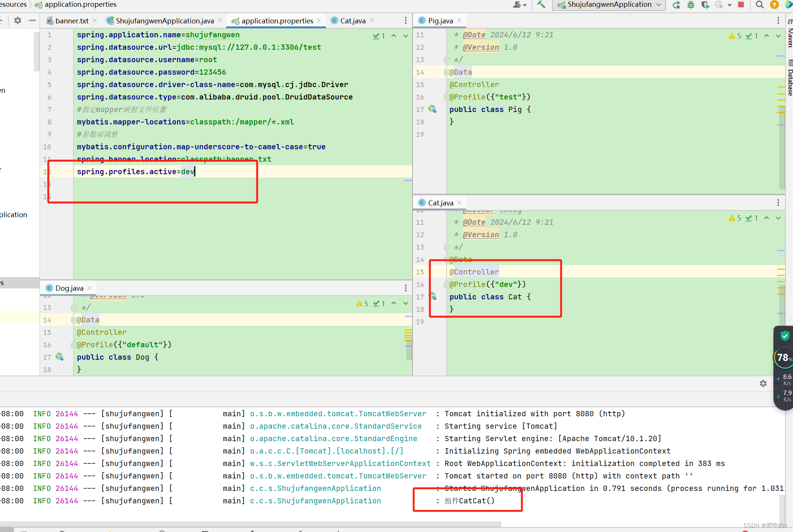The height and width of the screenshot is (532, 793).
Task: Run with coverage icon in toolbar
Action: [705, 5]
